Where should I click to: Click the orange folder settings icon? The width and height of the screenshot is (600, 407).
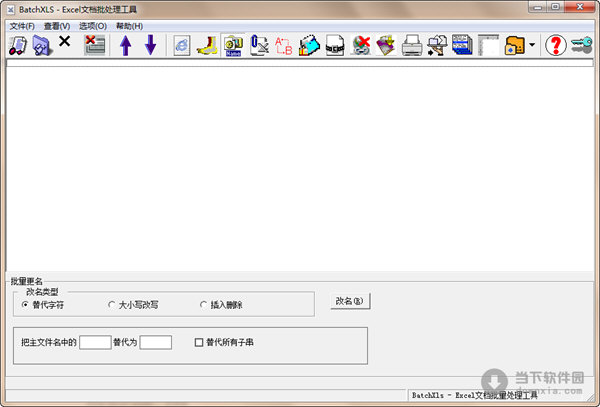tap(515, 46)
